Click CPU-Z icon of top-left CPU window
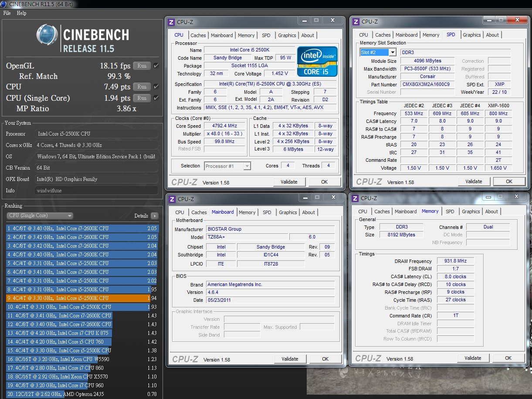This screenshot has height=399, width=532. [x=171, y=22]
